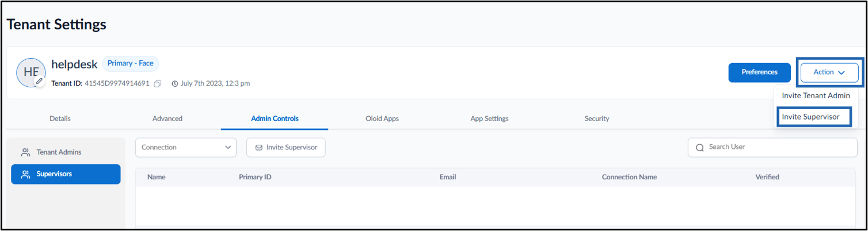This screenshot has width=868, height=231.
Task: Open Preferences
Action: pyautogui.click(x=759, y=72)
